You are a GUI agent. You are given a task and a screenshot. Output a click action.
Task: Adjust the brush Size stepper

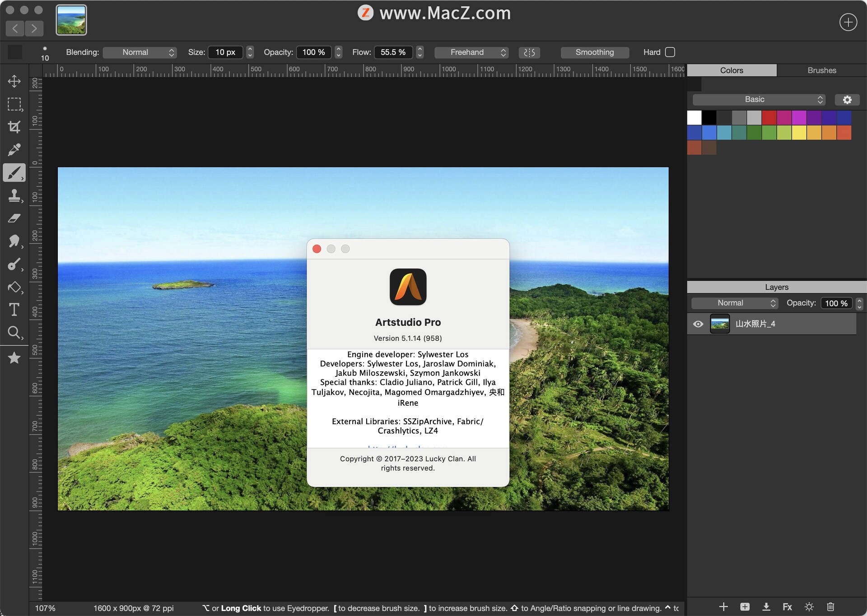pos(250,52)
